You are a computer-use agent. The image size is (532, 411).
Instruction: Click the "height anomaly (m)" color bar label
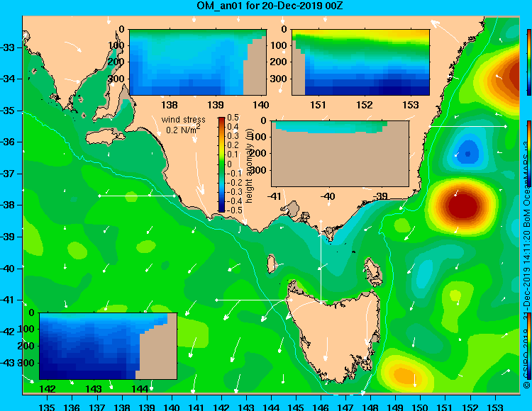pyautogui.click(x=250, y=165)
